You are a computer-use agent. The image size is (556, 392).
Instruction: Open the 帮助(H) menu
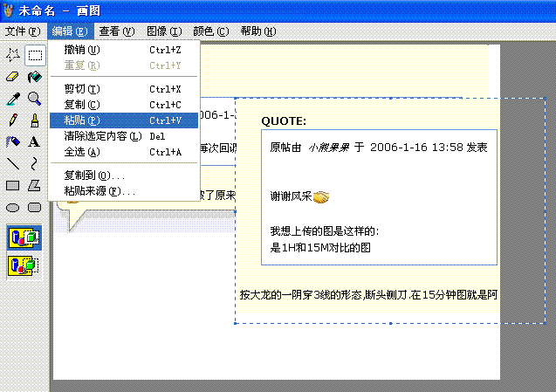[258, 31]
